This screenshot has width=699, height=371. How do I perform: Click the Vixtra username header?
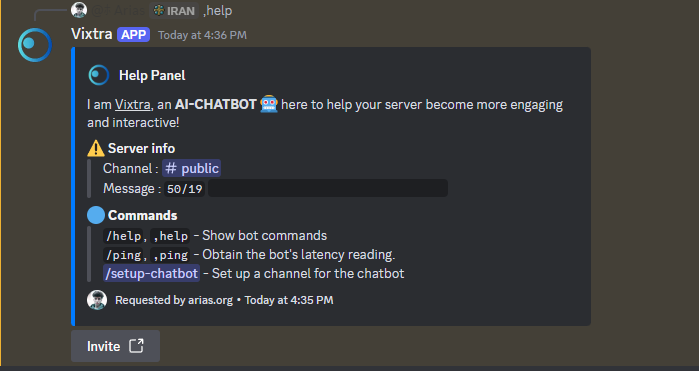[x=91, y=34]
